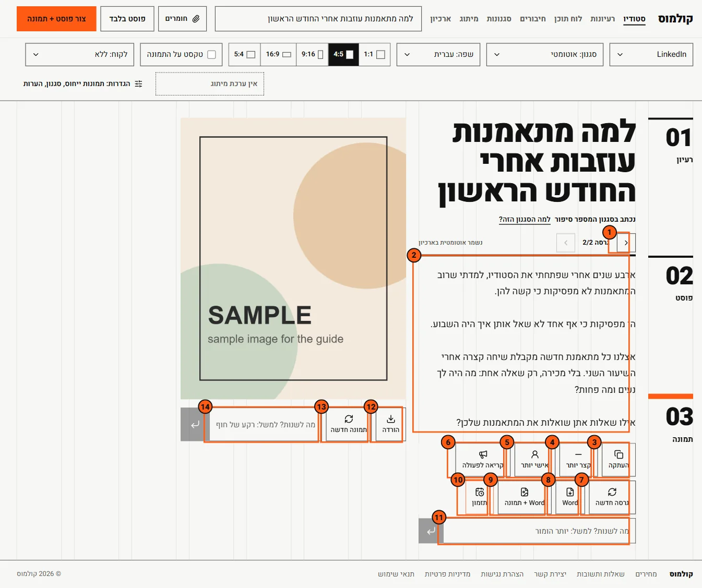Click the העתקה copy button

coord(618,459)
